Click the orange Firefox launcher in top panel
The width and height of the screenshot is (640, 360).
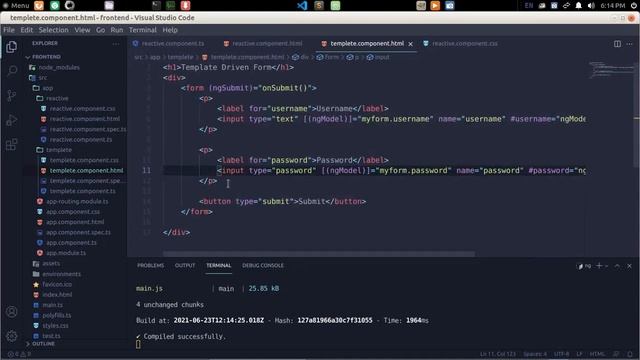tap(39, 5)
